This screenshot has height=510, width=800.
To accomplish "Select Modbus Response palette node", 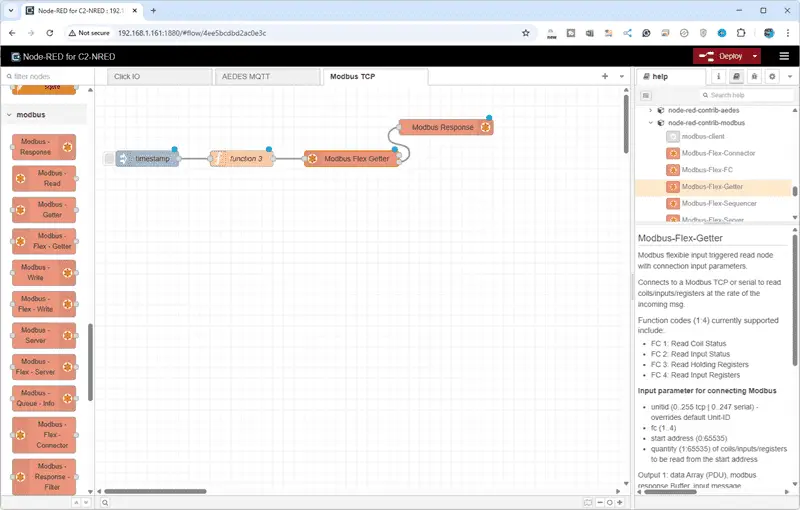I will [x=44, y=147].
